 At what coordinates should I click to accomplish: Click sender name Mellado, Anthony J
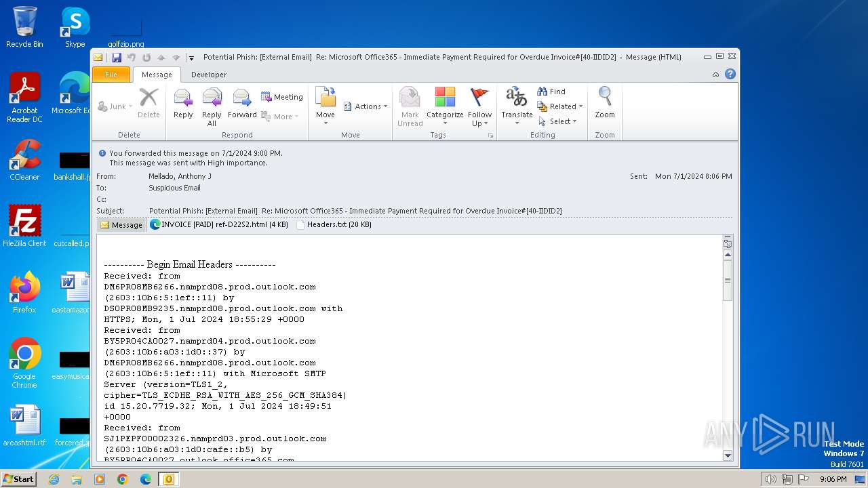point(180,176)
